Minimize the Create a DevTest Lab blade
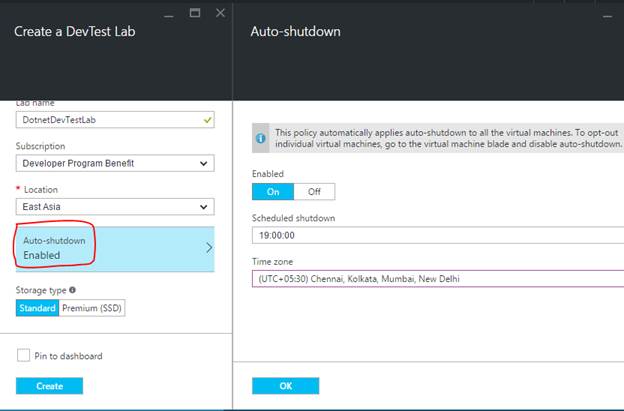 (x=168, y=13)
